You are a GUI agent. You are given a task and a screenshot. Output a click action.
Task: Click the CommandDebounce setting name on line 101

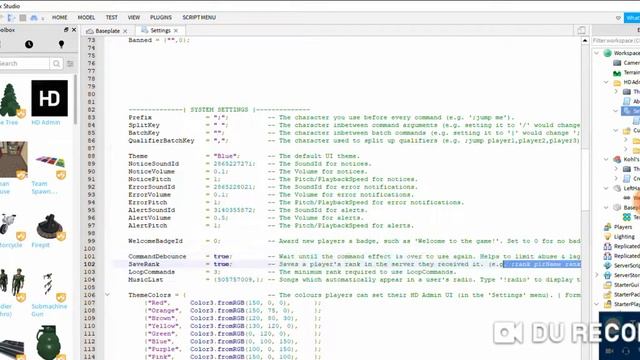(157, 256)
